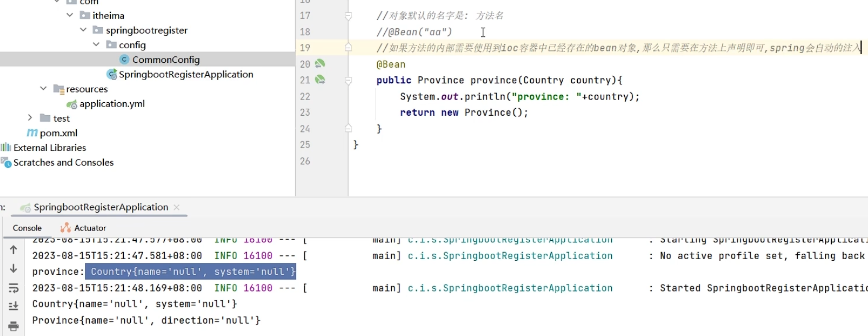Viewport: 868px width, 336px height.
Task: Collapse the resources folder
Action: 43,89
